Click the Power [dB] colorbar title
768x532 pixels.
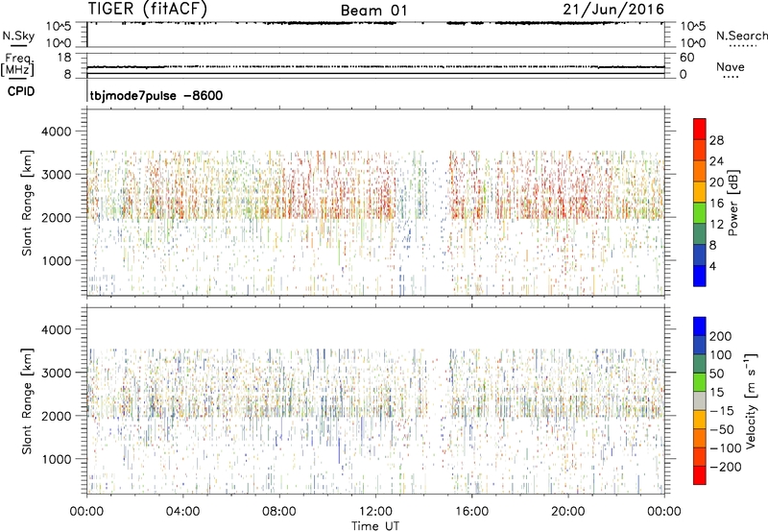[x=732, y=203]
